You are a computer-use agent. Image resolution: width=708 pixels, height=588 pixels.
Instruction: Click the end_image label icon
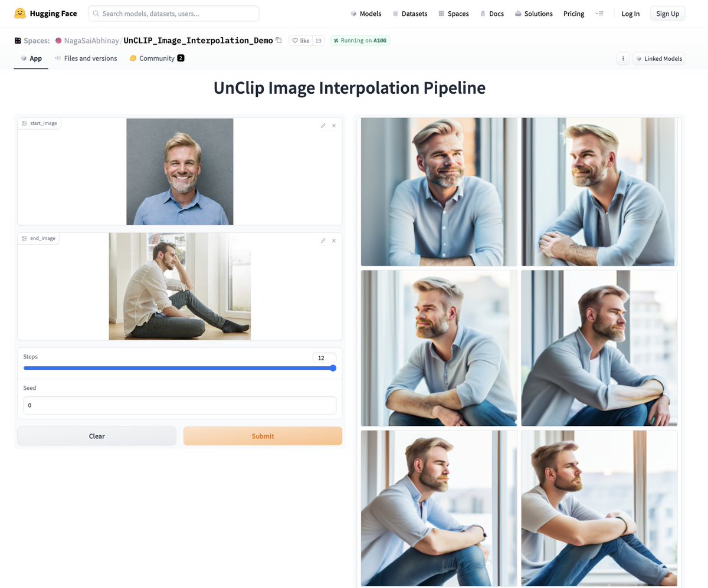tap(24, 238)
